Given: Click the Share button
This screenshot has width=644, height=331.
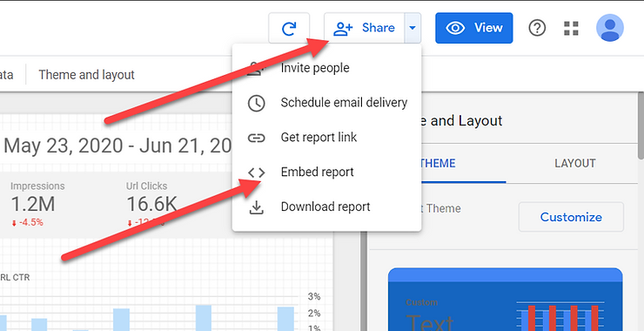Looking at the screenshot, I should coord(365,28).
